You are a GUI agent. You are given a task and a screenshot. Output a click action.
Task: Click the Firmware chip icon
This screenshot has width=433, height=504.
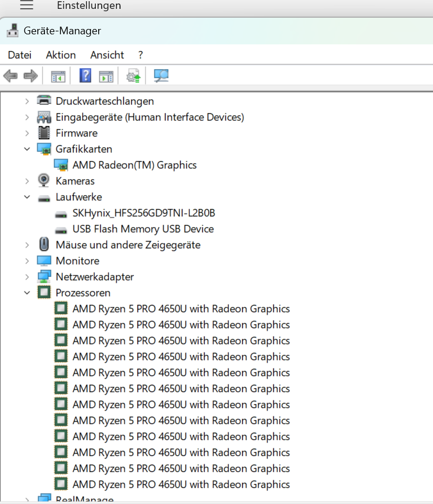(x=44, y=133)
